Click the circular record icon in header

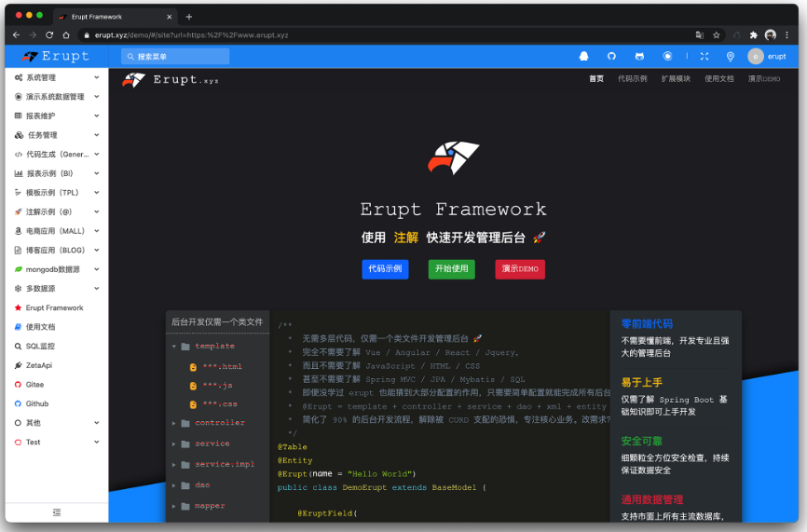click(667, 56)
